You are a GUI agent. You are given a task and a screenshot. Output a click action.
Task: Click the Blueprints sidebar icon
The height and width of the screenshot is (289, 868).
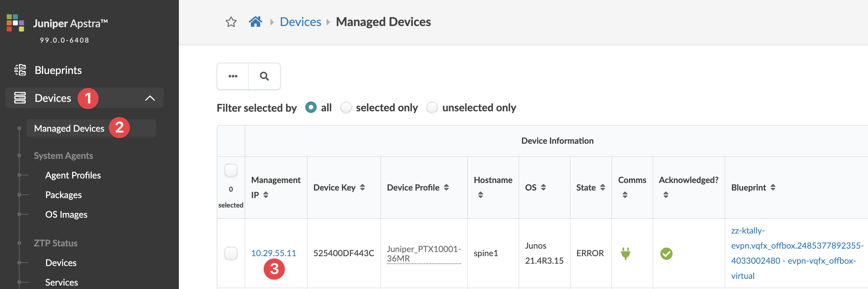(x=20, y=70)
